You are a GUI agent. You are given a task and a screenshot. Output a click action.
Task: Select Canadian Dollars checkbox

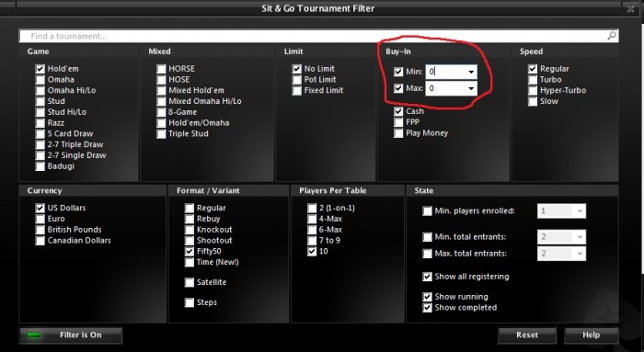click(x=40, y=241)
